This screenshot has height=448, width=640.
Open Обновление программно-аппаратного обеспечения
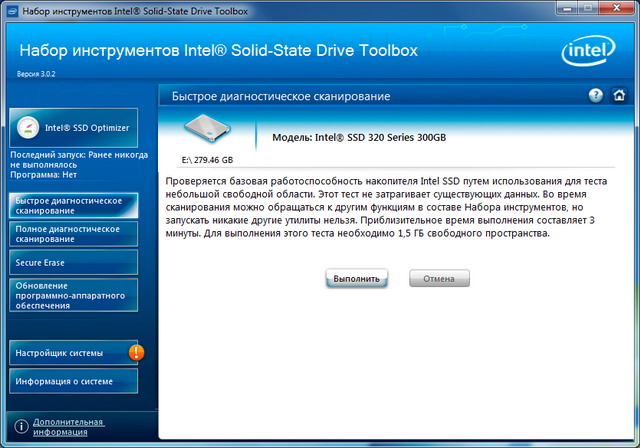[x=73, y=295]
